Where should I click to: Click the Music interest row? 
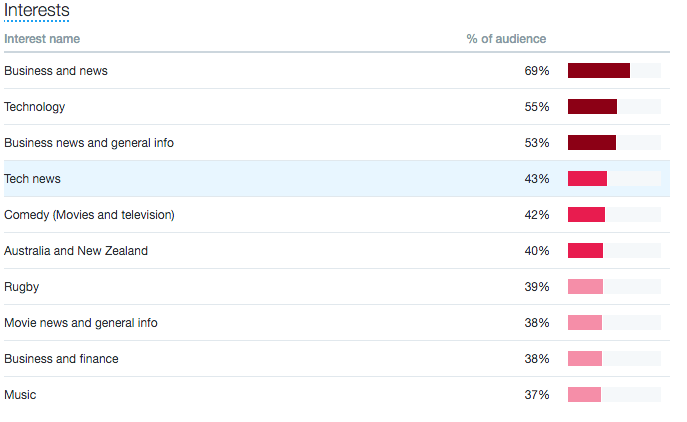pos(336,394)
